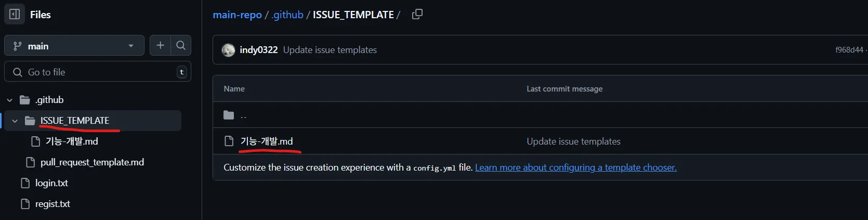Collapse the .github folder chevron

(x=10, y=100)
